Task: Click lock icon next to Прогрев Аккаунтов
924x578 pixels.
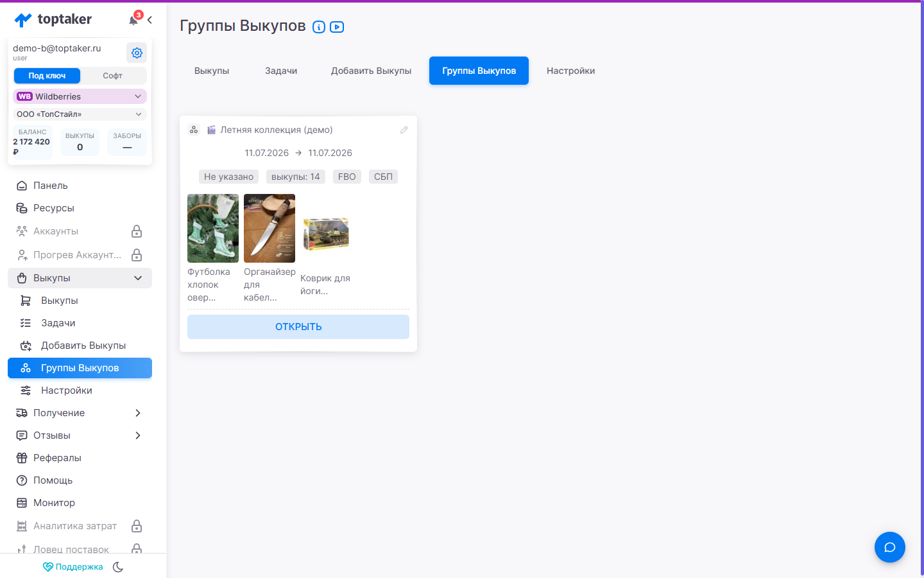Action: (x=137, y=255)
